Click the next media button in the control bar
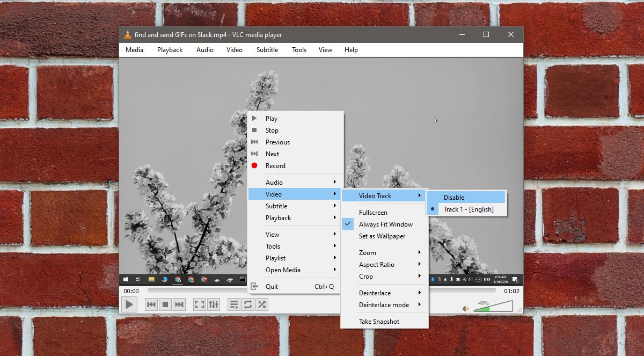 179,304
